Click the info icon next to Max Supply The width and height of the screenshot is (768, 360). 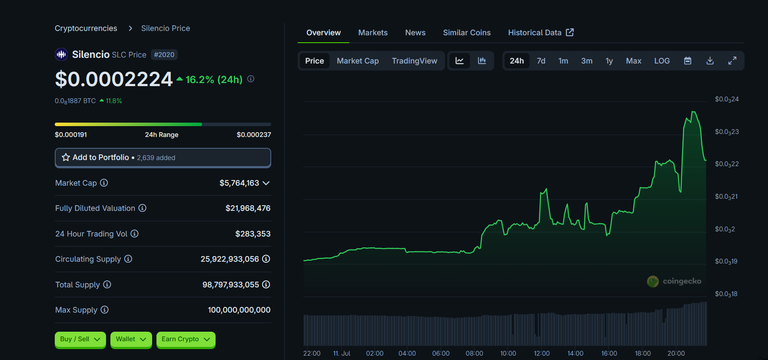pos(104,310)
